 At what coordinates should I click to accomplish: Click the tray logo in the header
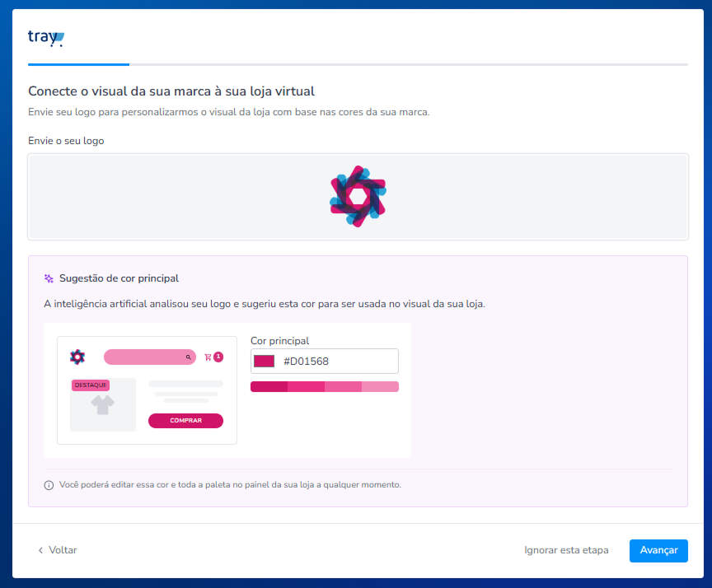click(46, 38)
